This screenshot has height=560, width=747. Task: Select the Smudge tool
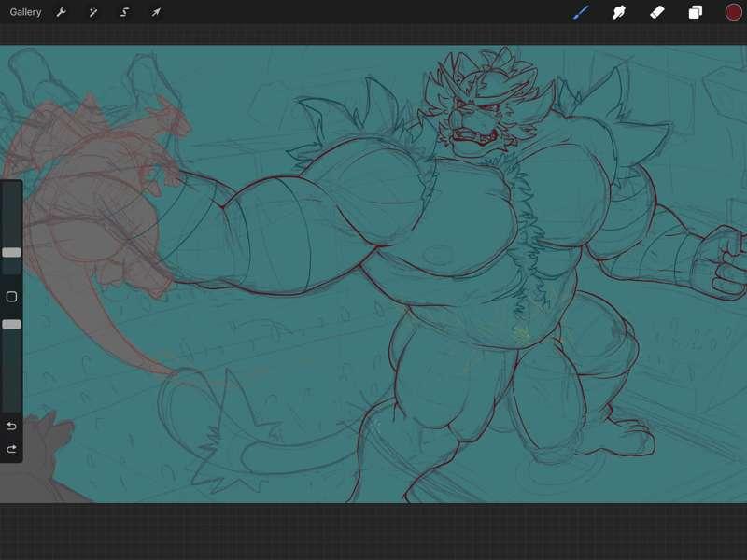tap(619, 12)
